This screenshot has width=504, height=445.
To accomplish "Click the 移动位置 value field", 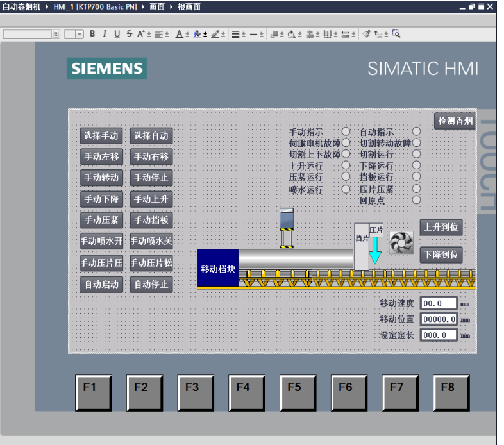I will [x=439, y=319].
